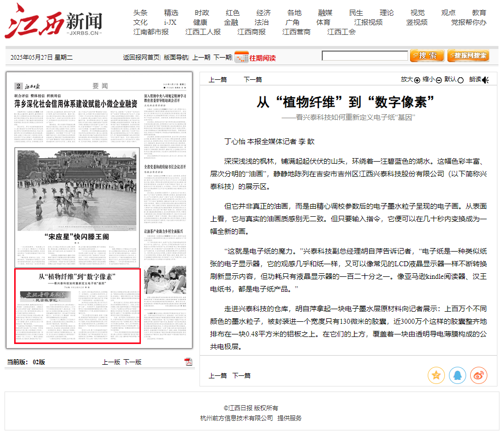Go to 下一版 next page link
Image resolution: width=504 pixels, height=438 pixels.
tap(132, 362)
